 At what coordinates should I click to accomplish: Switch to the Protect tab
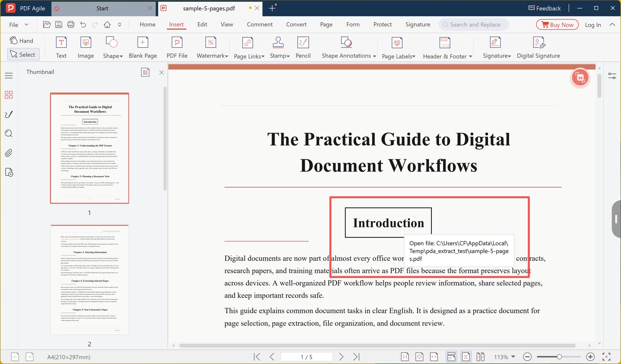click(382, 24)
